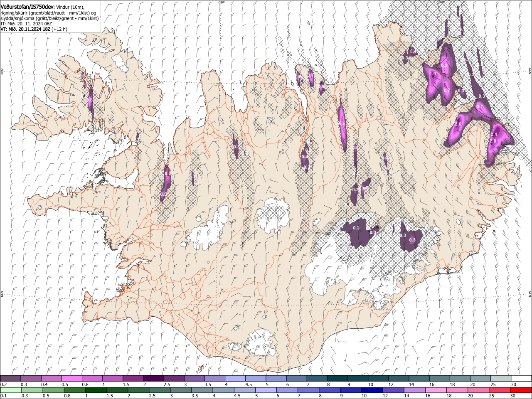Pick the darkest purple 2 swatch, upper legend row
Viewport: 532px width, 399px height.
coord(153,378)
